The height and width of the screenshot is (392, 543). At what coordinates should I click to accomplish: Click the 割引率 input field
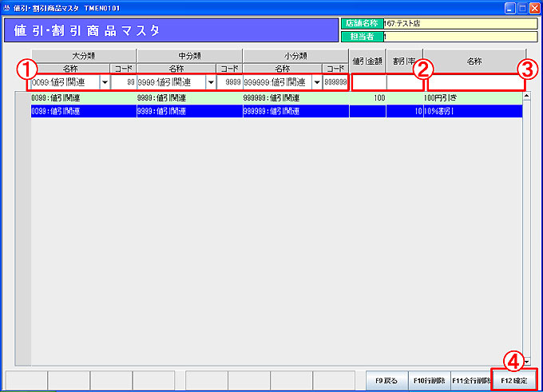(x=405, y=82)
